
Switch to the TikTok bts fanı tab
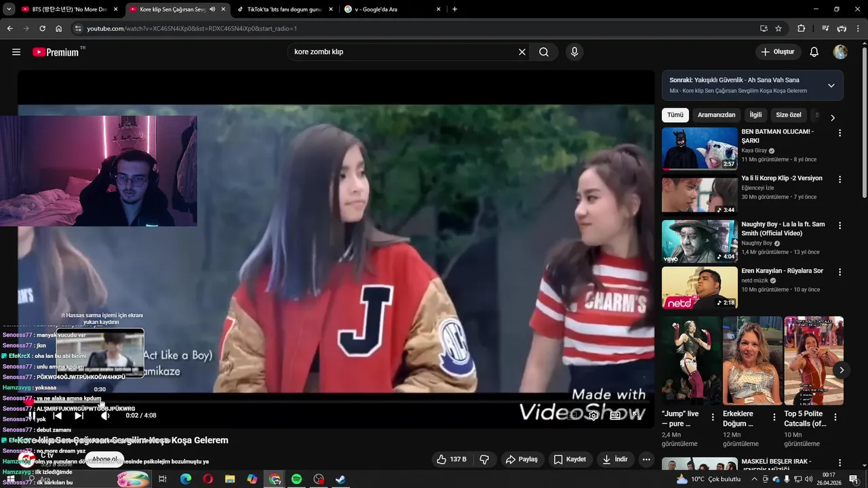[283, 9]
